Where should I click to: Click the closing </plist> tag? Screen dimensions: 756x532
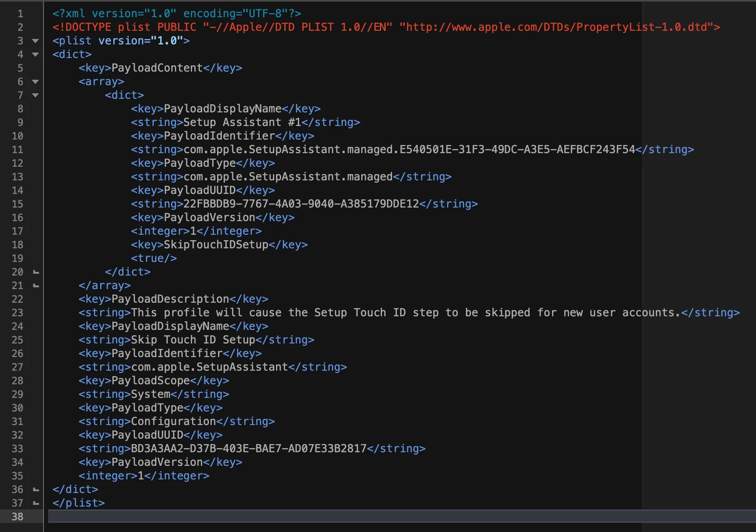[x=78, y=503]
